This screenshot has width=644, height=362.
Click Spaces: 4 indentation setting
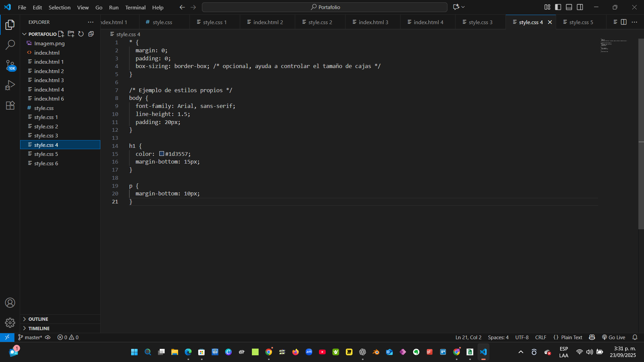[x=498, y=337]
